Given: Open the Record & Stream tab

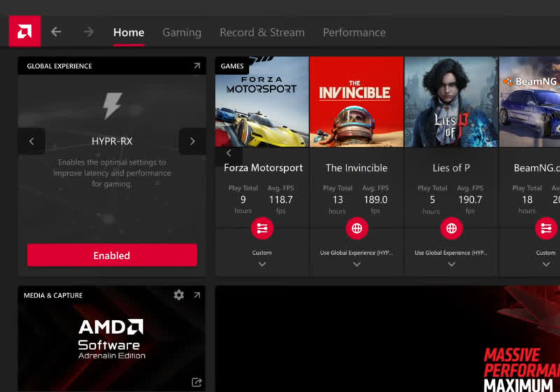Looking at the screenshot, I should pyautogui.click(x=262, y=32).
